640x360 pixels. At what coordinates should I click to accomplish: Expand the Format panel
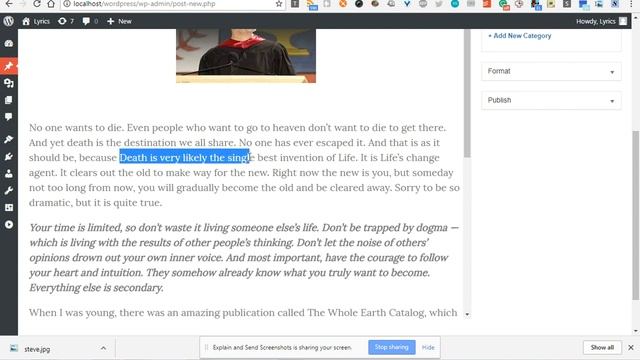click(551, 71)
